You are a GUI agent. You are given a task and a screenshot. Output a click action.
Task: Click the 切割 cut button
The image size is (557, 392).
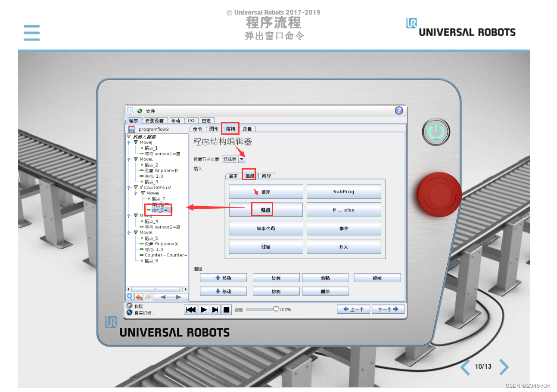(x=276, y=291)
